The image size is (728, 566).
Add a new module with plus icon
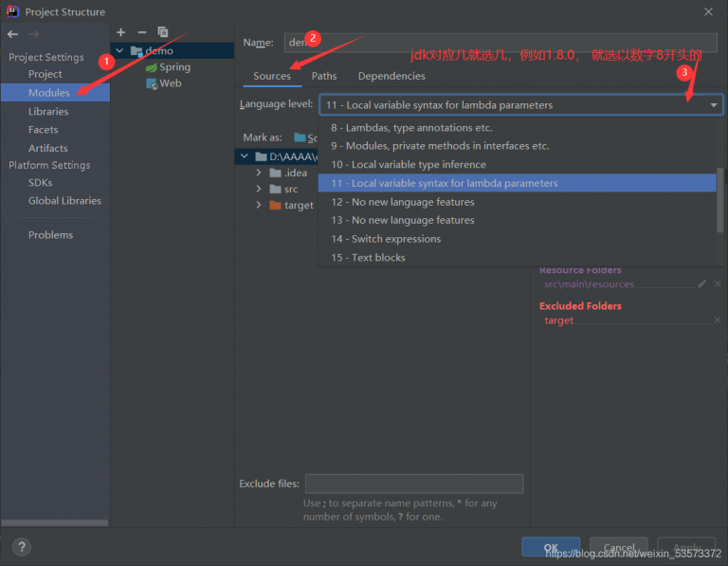(x=120, y=32)
